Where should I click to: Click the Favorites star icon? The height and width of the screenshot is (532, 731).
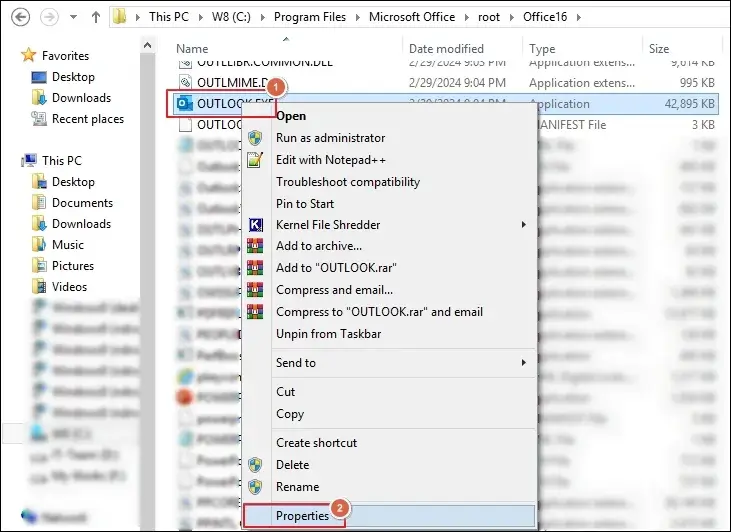pyautogui.click(x=28, y=55)
